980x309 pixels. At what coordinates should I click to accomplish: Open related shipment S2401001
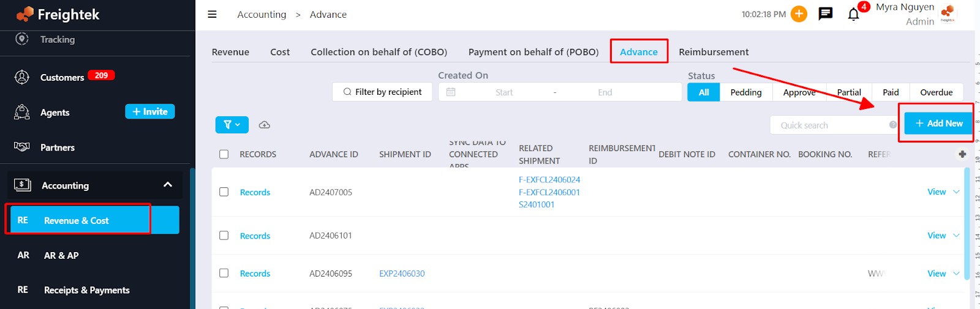coord(537,204)
